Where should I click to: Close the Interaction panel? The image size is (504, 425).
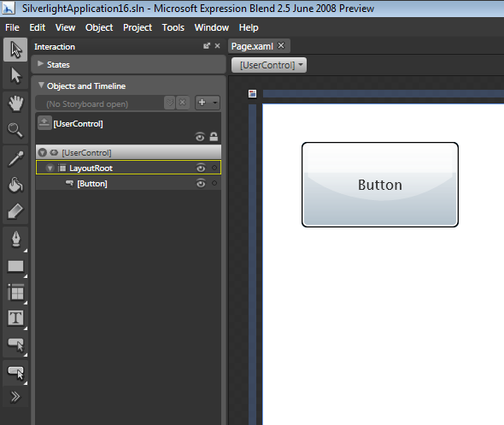218,46
